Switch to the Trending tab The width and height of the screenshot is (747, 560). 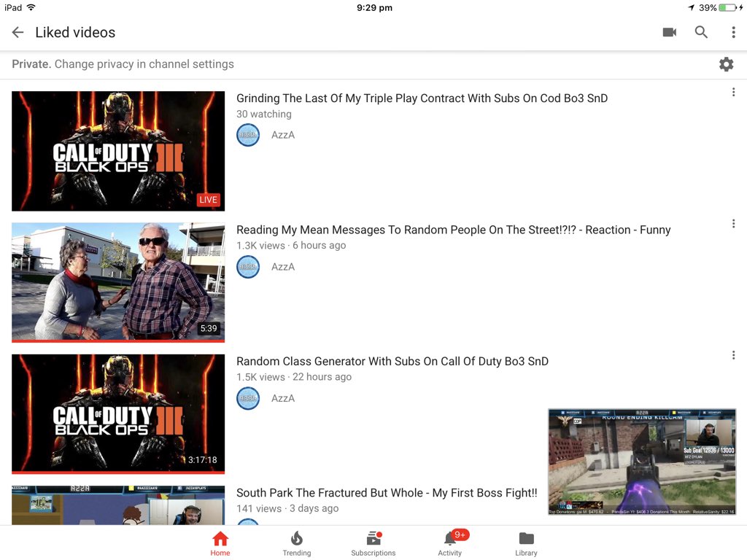[296, 543]
